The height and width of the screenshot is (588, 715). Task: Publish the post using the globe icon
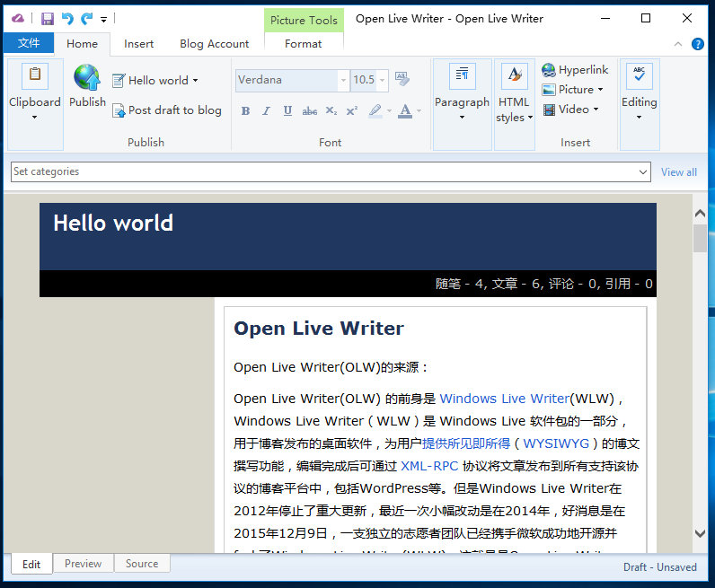[87, 77]
